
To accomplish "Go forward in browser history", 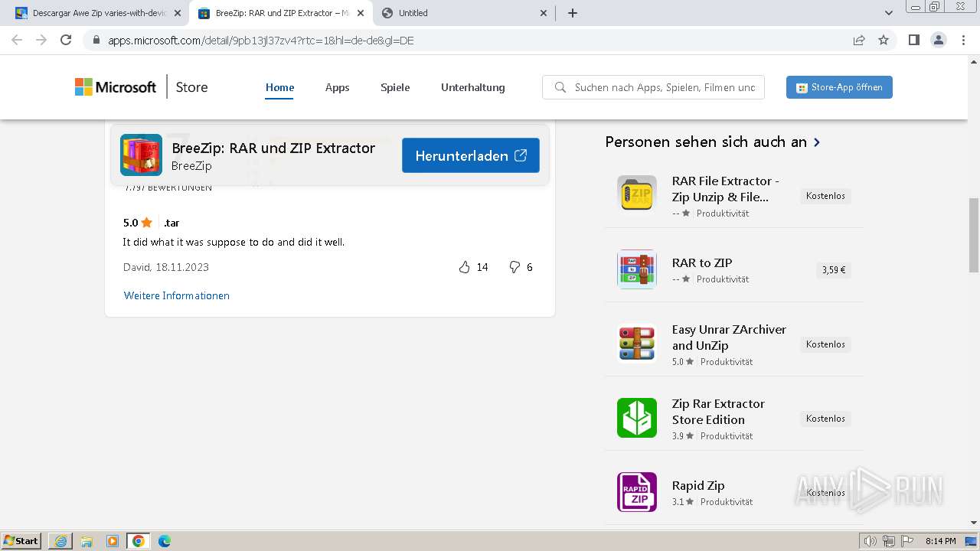I will click(x=41, y=40).
